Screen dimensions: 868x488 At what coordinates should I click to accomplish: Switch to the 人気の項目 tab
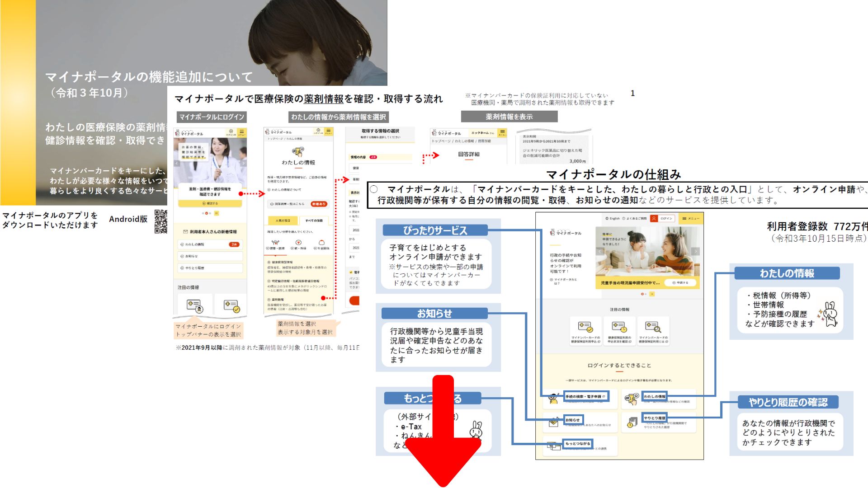283,221
